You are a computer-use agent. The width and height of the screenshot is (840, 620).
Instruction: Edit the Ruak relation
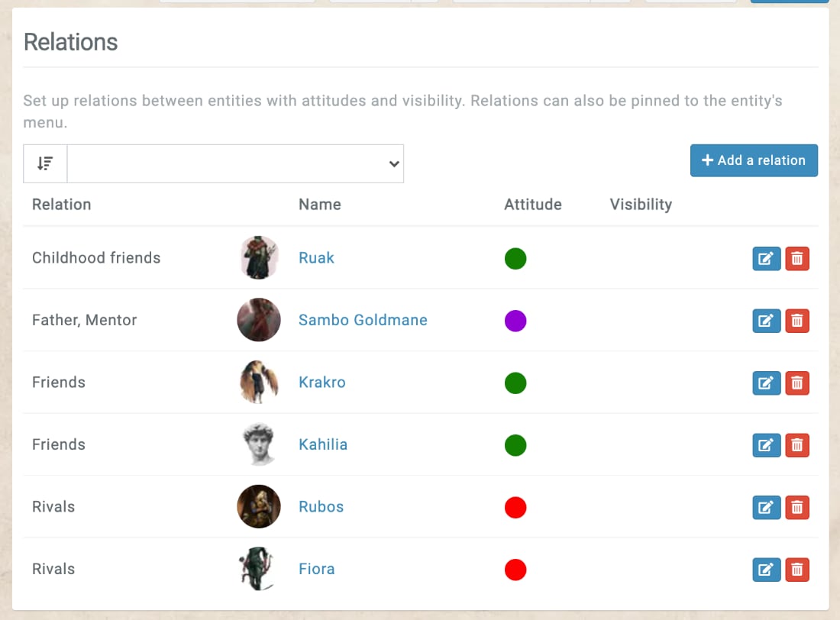coord(766,259)
